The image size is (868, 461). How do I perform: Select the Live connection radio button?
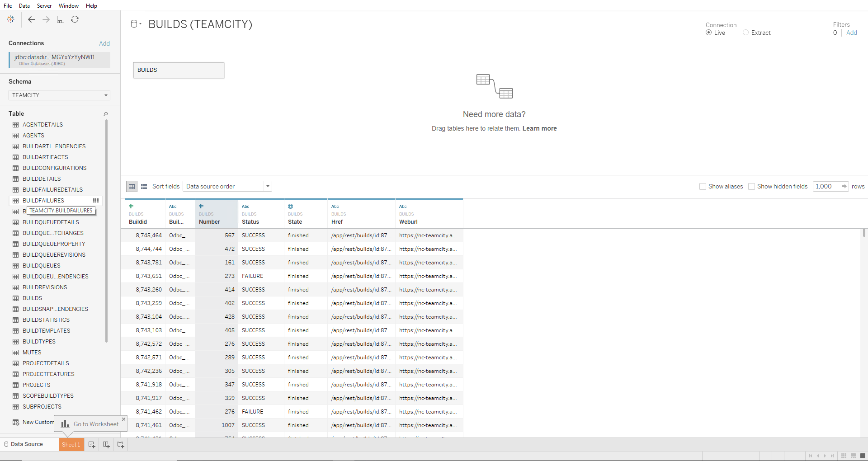click(709, 33)
